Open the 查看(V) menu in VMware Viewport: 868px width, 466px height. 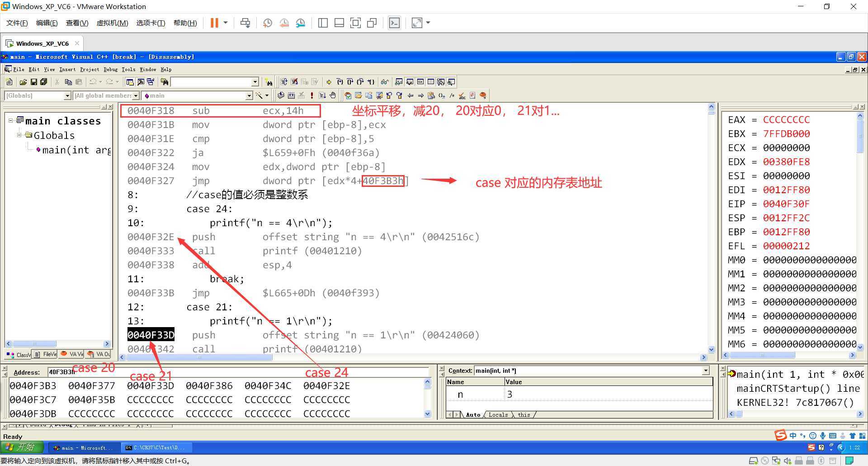click(x=77, y=23)
